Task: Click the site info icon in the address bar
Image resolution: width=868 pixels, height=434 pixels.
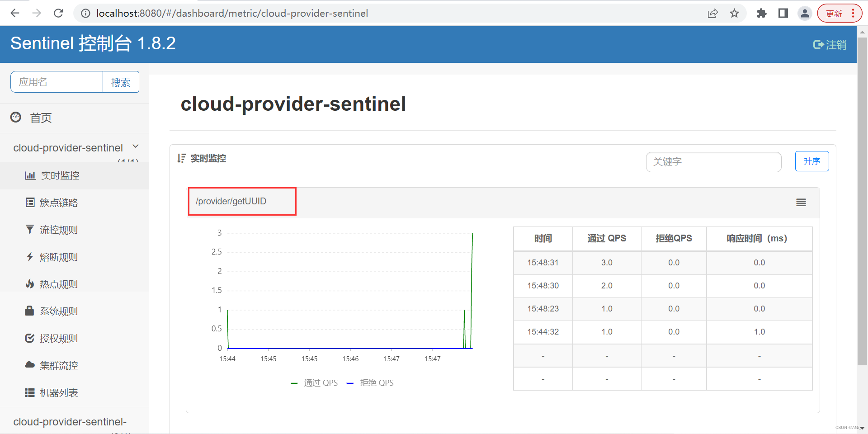Action: [x=85, y=14]
